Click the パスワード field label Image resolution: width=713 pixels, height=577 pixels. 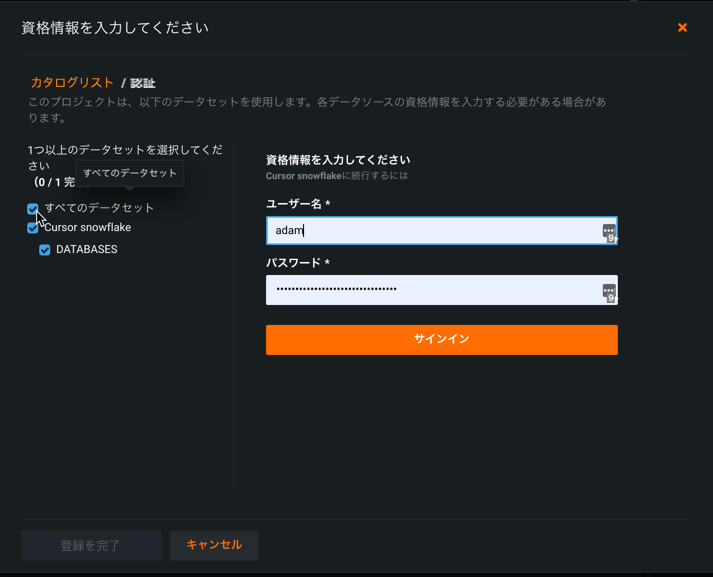pyautogui.click(x=297, y=263)
